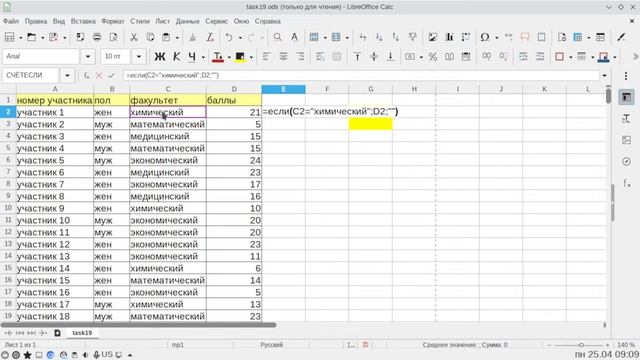640x360 pixels.
Task: Open the Данные menu
Action: pyautogui.click(x=187, y=21)
